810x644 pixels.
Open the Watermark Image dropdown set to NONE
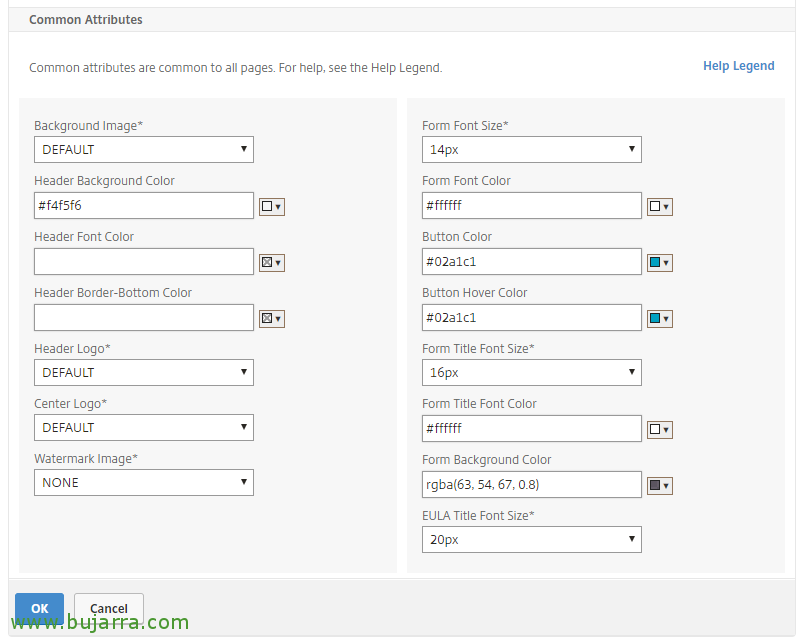point(144,482)
